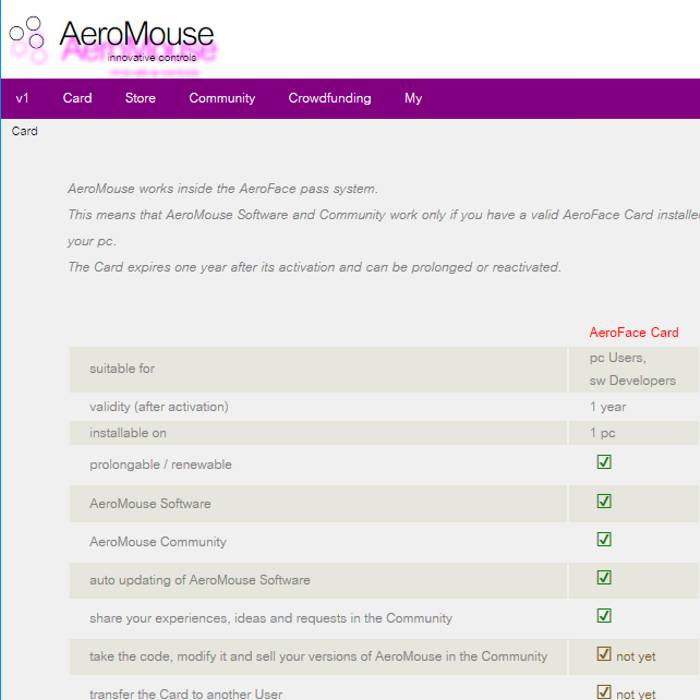Toggle the AeroMouse Software checkmark
This screenshot has width=700, height=700.
click(x=604, y=501)
